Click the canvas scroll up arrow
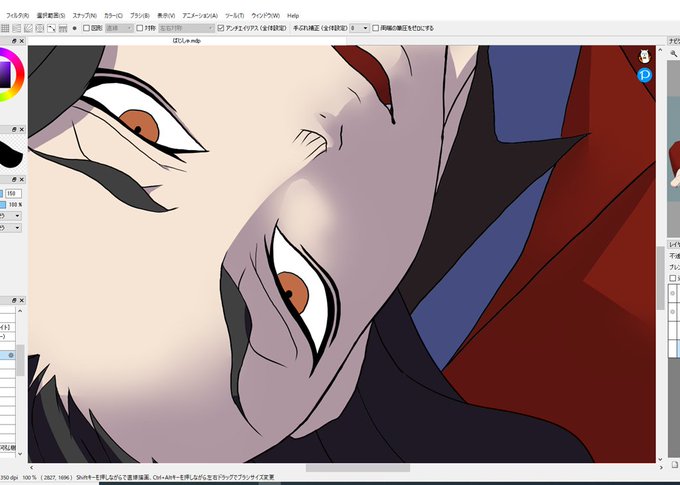Image resolution: width=680 pixels, height=485 pixels. click(x=660, y=50)
